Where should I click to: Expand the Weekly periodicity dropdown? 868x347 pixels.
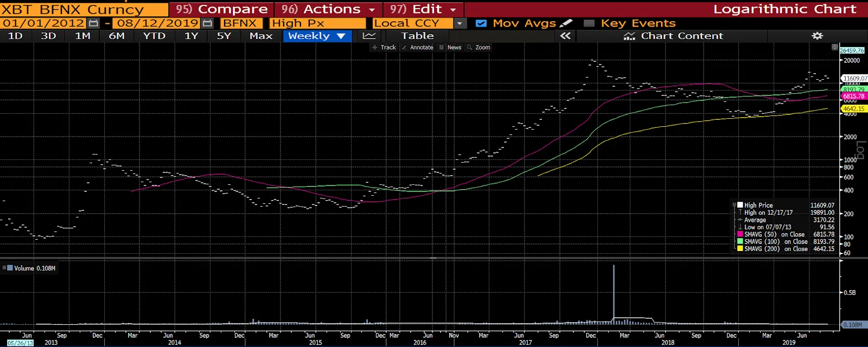tap(317, 36)
